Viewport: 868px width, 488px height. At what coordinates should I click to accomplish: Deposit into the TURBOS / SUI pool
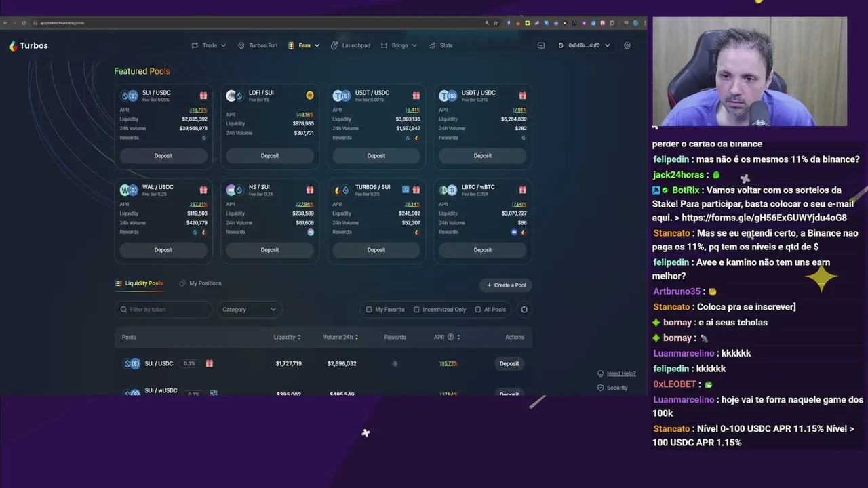[x=376, y=250]
